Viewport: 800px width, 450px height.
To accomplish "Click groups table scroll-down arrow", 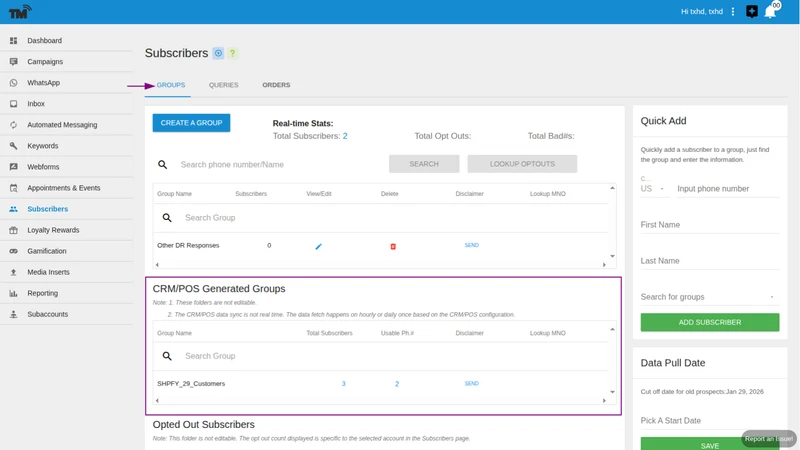I will point(612,256).
